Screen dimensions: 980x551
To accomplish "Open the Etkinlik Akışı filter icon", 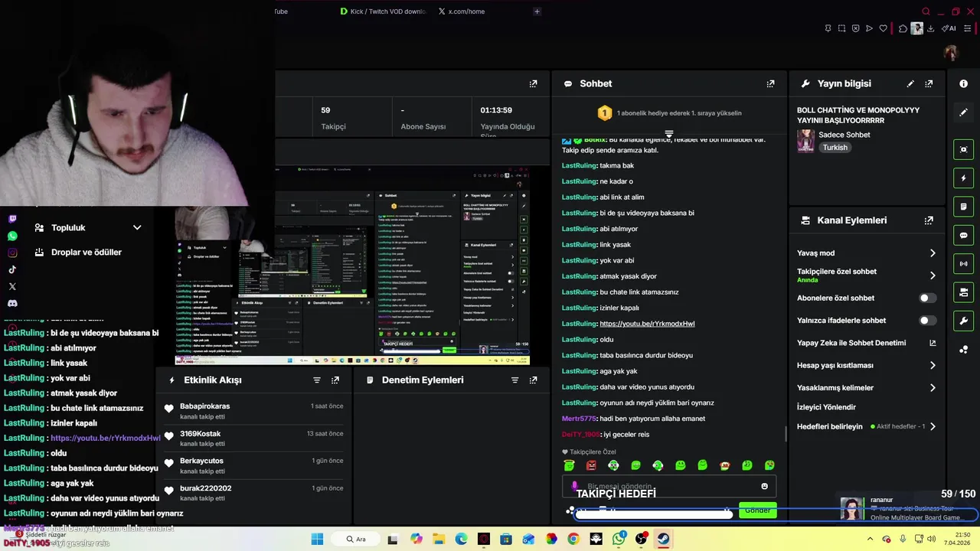I will (316, 380).
